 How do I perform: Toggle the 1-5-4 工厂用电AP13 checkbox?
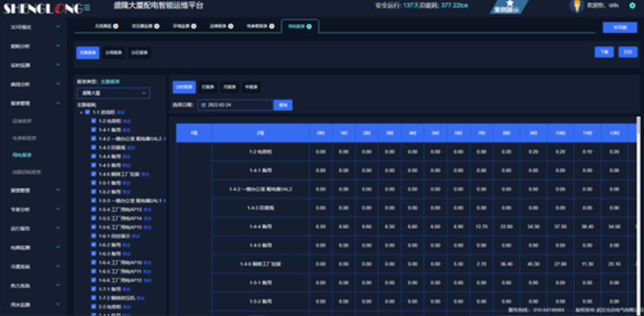(93, 209)
